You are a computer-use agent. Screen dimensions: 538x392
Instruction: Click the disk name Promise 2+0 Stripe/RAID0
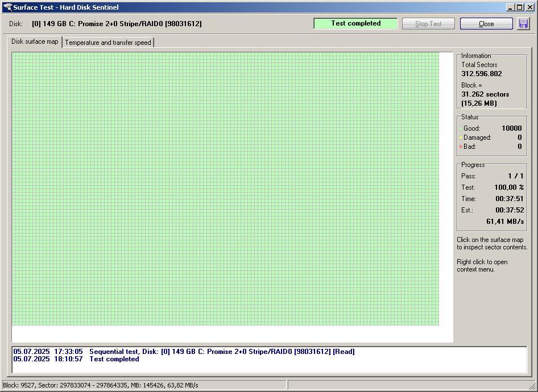[117, 24]
